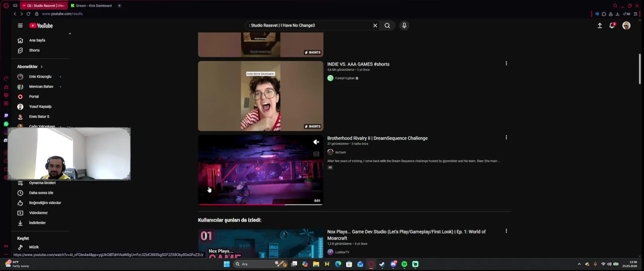Open Mevtcan Bahav channel
Screen dimensions: 644x271
[x=41, y=87]
